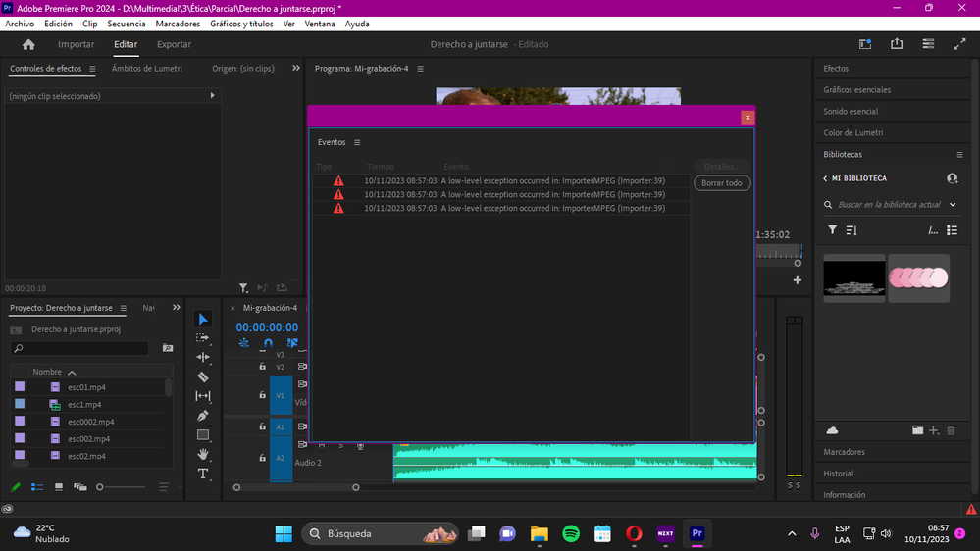Screen dimensions: 980x551
Task: Select the Hand tool
Action: [x=203, y=454]
